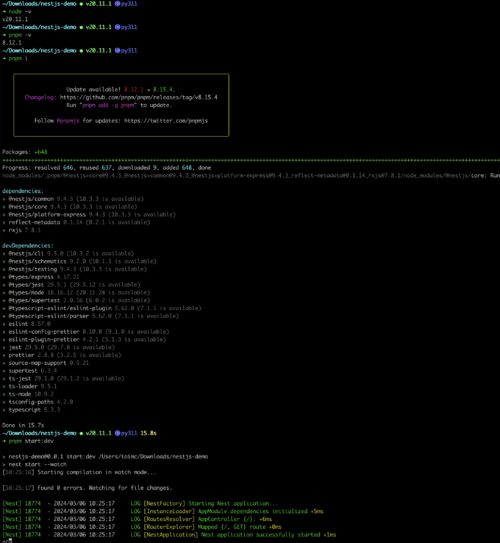
Task: Click the "@nestjs/core 9.4.3" entry
Action: [70, 207]
